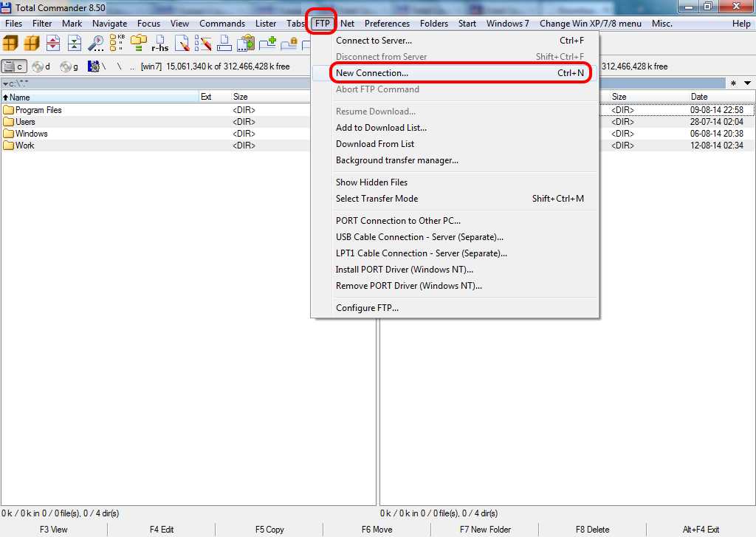This screenshot has width=756, height=537.
Task: Click the Pack files toolbar icon
Action: pos(10,44)
